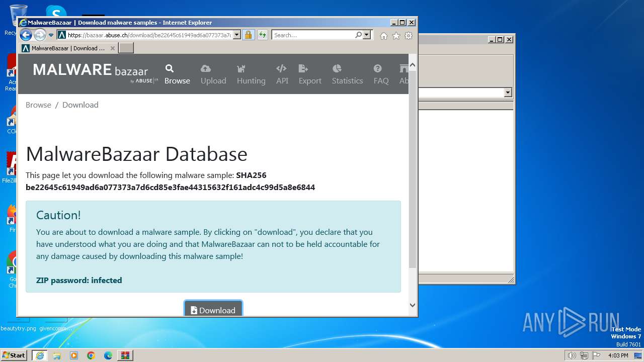Click the search magnifier icon in IE

[358, 35]
